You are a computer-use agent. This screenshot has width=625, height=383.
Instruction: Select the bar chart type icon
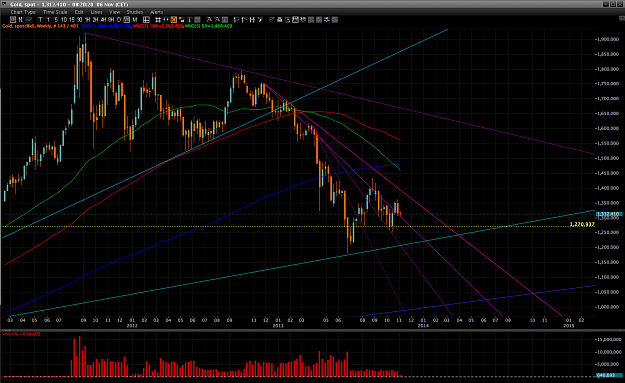pos(21,20)
